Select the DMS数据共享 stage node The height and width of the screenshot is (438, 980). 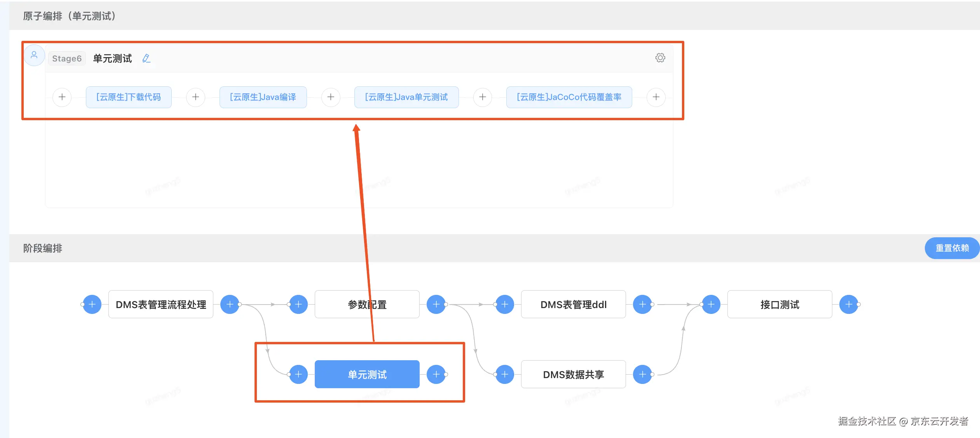(x=573, y=374)
